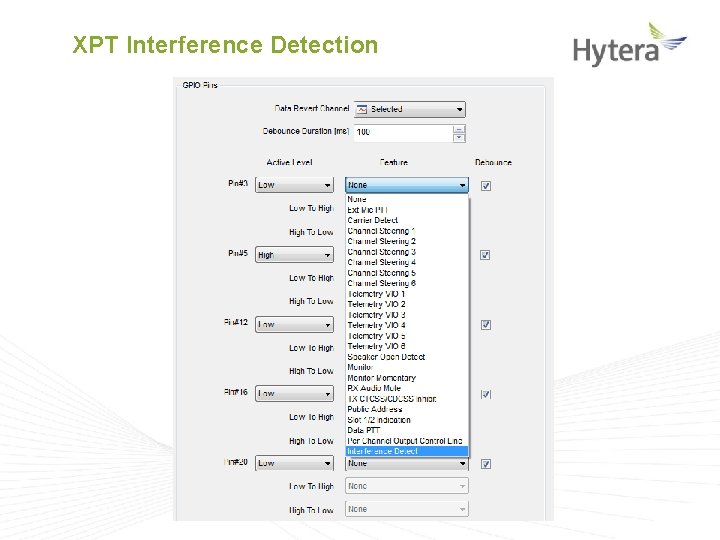Select Data PTT option
Viewport: 720px width, 540px height.
406,430
